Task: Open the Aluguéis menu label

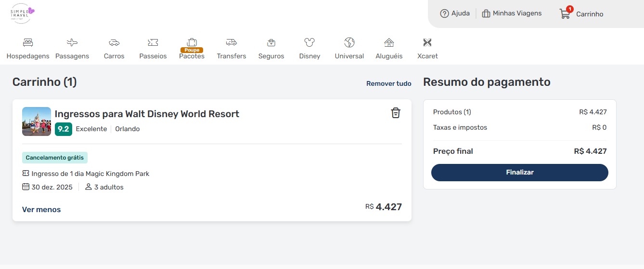Action: tap(389, 56)
